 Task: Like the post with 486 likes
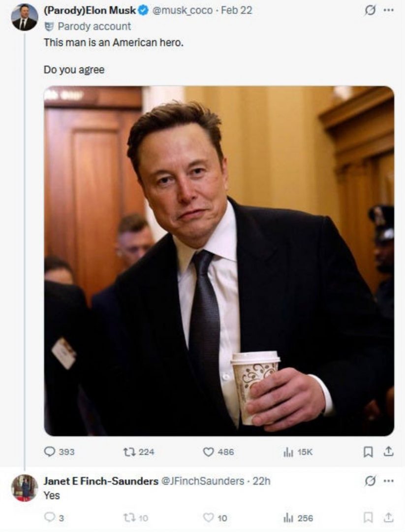[209, 452]
